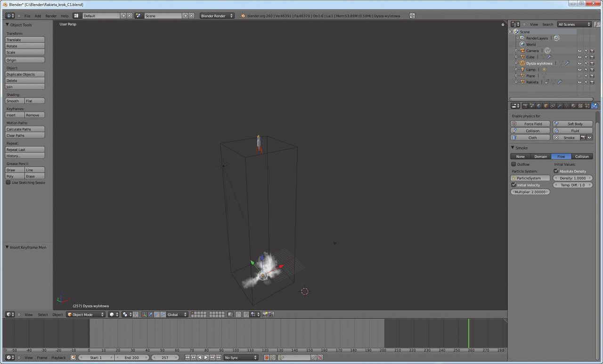Set shading to Smooth
Screen dimensions: 603x364
[x=15, y=101]
